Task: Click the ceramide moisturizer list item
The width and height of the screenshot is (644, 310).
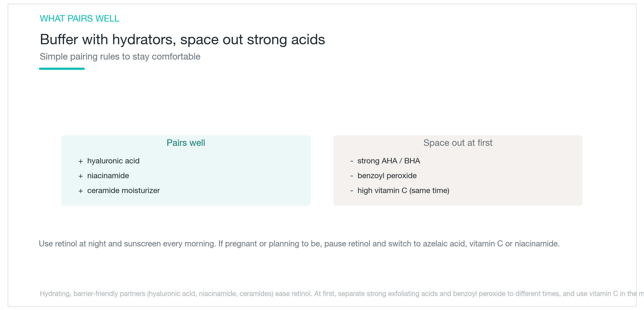Action: point(124,191)
